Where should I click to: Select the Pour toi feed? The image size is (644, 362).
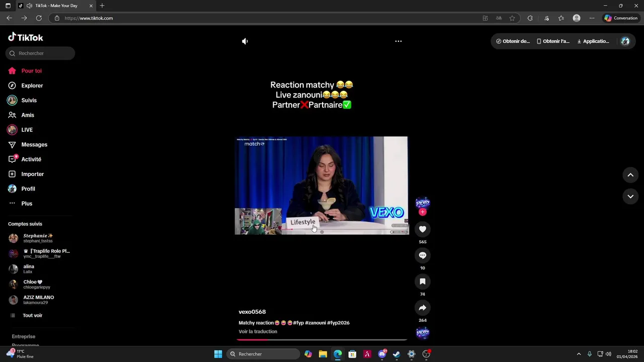click(31, 71)
